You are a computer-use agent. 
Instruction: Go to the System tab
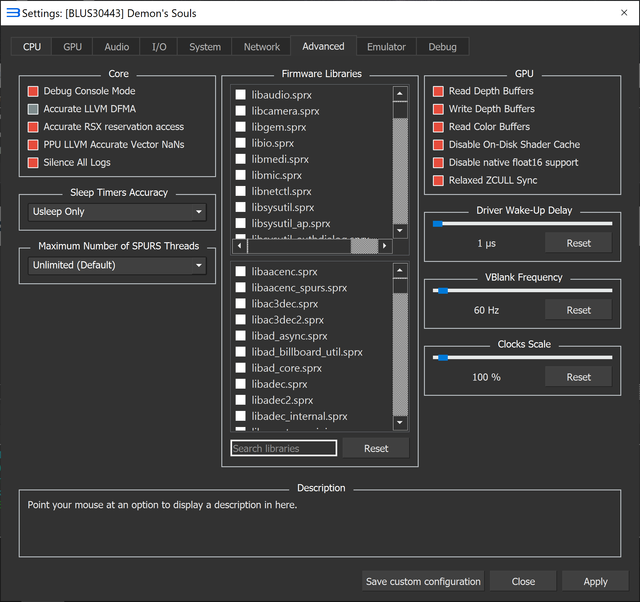[x=204, y=47]
